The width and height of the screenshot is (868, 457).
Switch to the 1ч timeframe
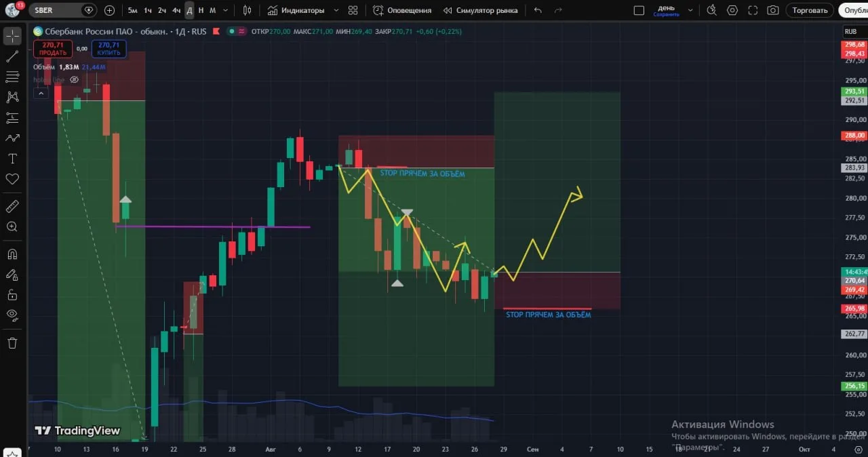(147, 10)
